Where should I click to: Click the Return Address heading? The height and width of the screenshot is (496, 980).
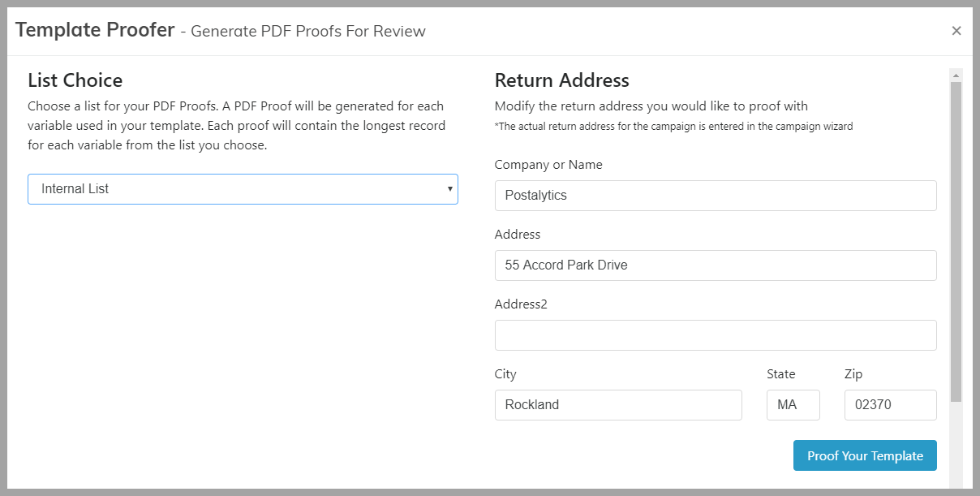(x=562, y=80)
